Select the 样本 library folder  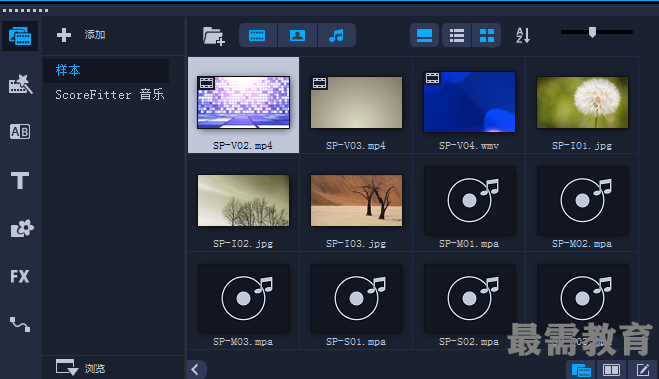point(106,70)
